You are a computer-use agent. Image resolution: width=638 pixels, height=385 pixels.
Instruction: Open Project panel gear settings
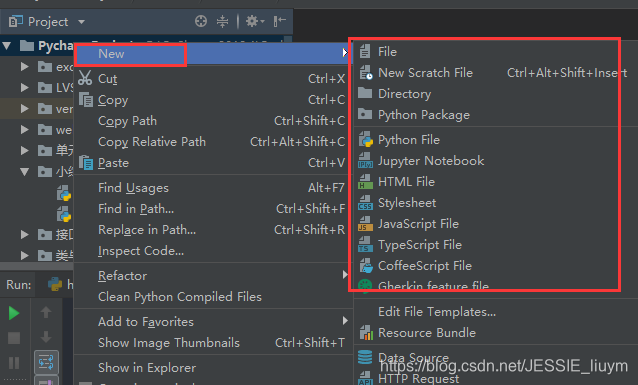tap(255, 21)
